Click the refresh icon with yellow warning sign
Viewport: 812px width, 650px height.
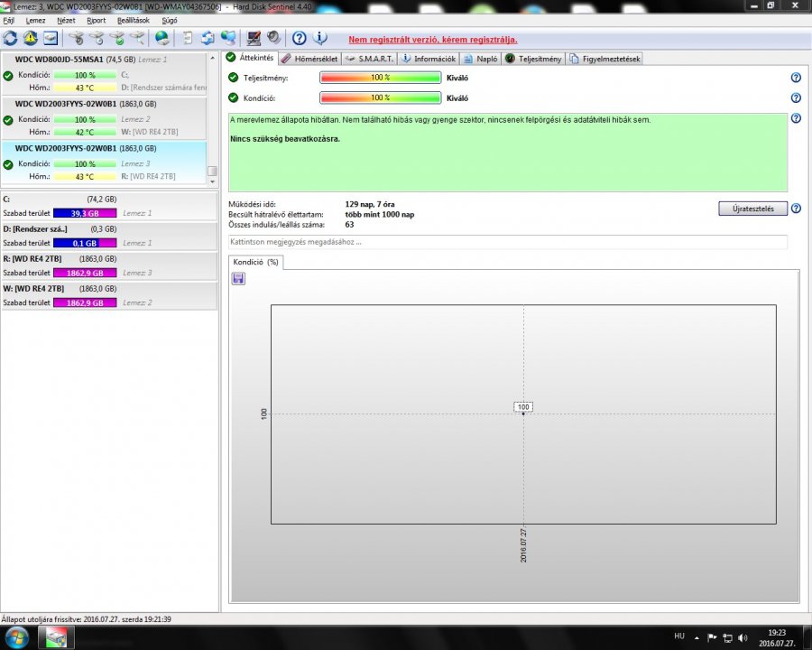pos(30,38)
